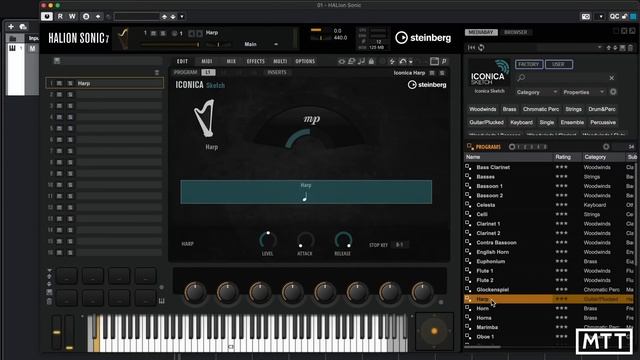Filter by the Woodwinds tag
The image size is (640, 360).
pyautogui.click(x=482, y=109)
